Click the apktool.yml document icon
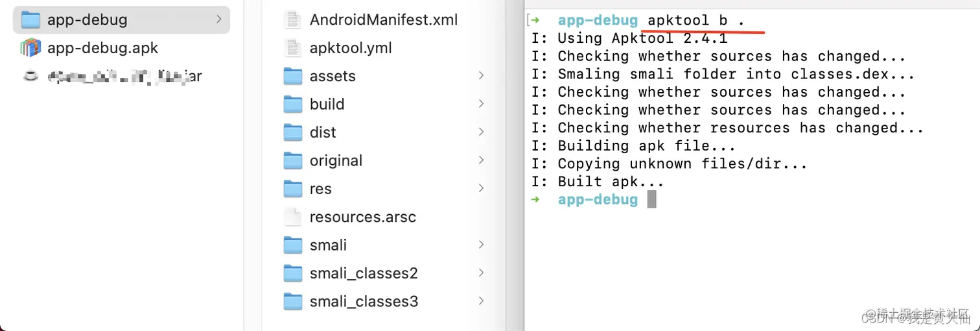This screenshot has width=980, height=331. pos(293,48)
